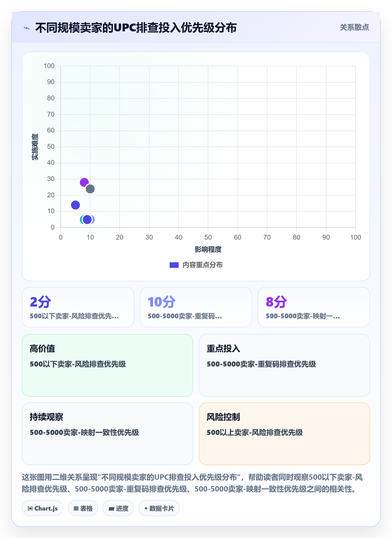This screenshot has height=538, width=392.
Task: Select the 持续观察 quadrant card
Action: (x=108, y=434)
